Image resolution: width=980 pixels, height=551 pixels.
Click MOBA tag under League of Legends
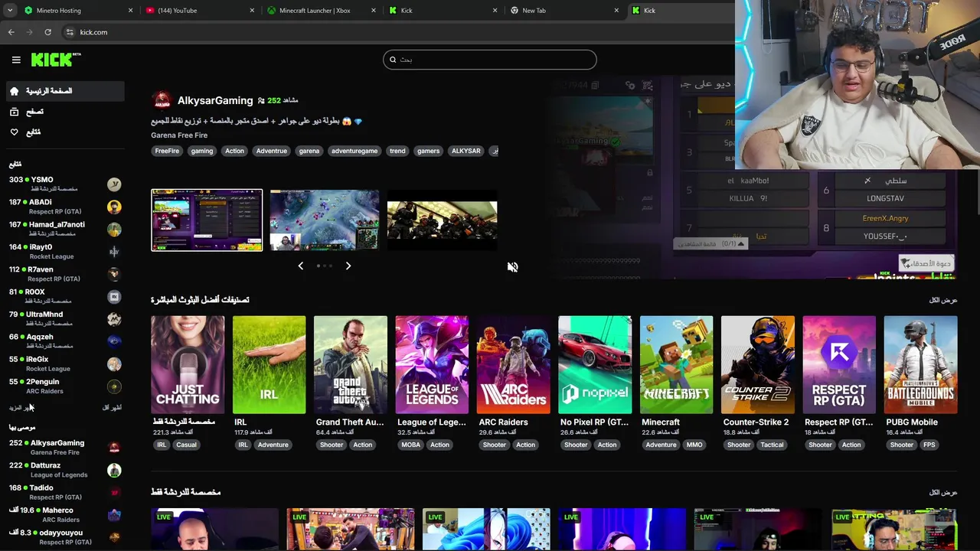411,445
